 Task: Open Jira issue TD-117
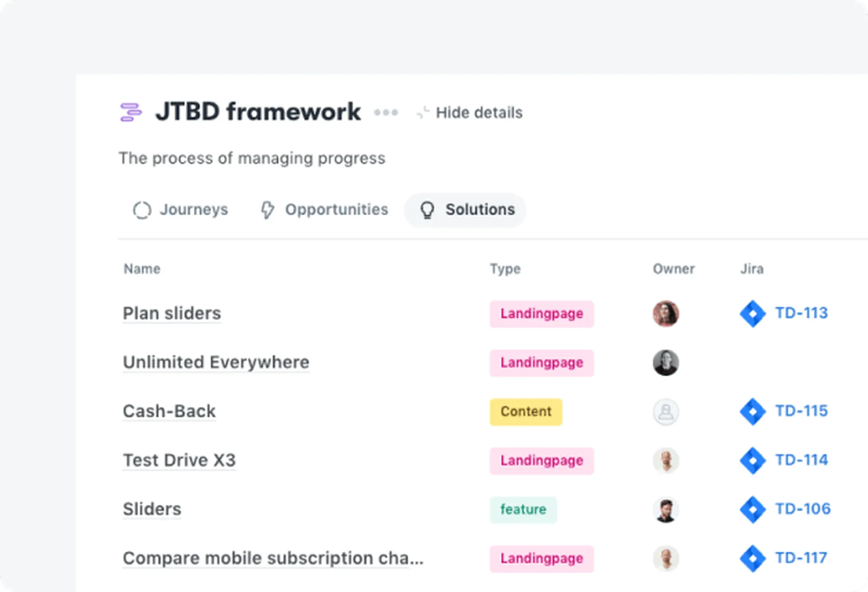tap(801, 558)
